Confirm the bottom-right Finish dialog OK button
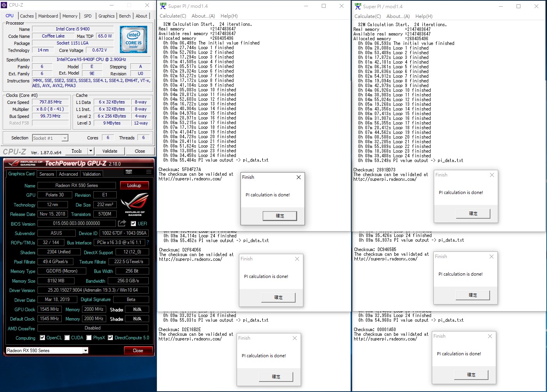 (471, 375)
